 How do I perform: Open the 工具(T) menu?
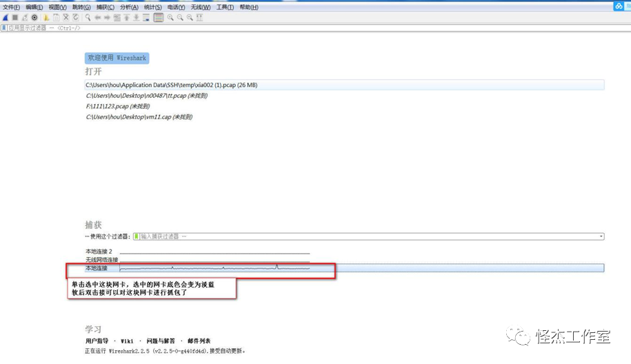225,8
